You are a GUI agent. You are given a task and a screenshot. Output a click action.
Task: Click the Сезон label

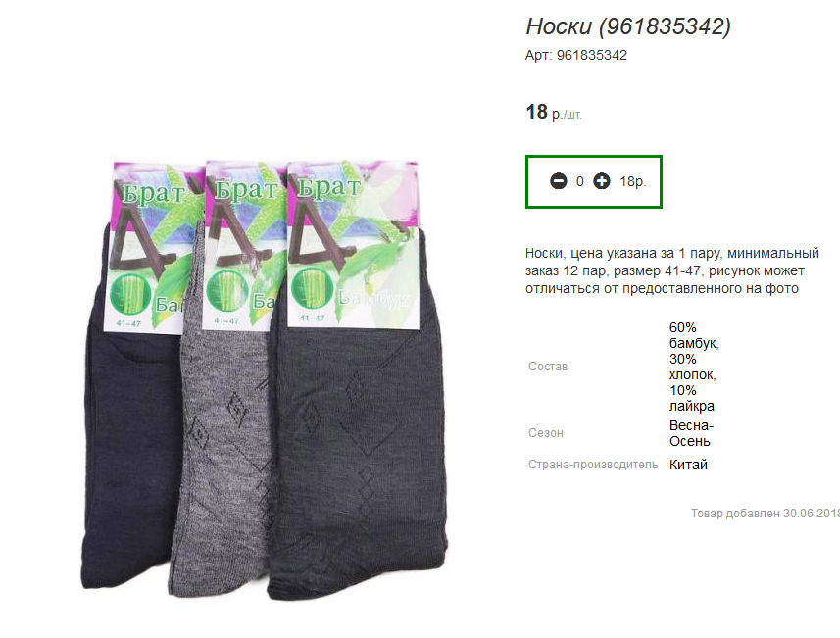point(545,433)
